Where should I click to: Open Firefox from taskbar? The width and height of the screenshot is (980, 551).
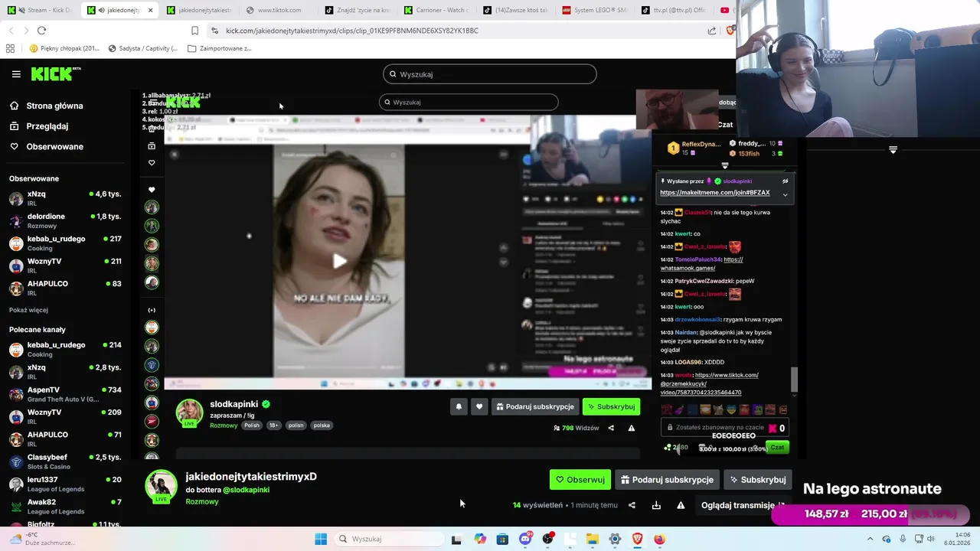pyautogui.click(x=659, y=539)
